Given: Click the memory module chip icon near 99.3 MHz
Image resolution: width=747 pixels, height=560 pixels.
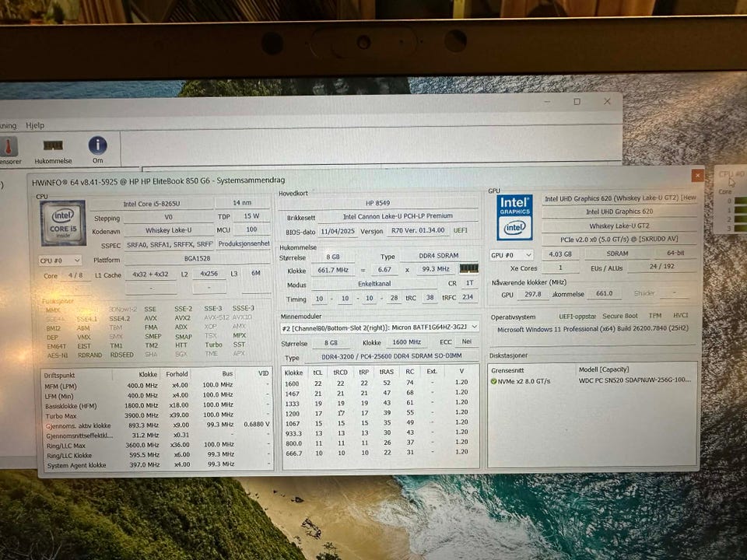Looking at the screenshot, I should point(468,268).
